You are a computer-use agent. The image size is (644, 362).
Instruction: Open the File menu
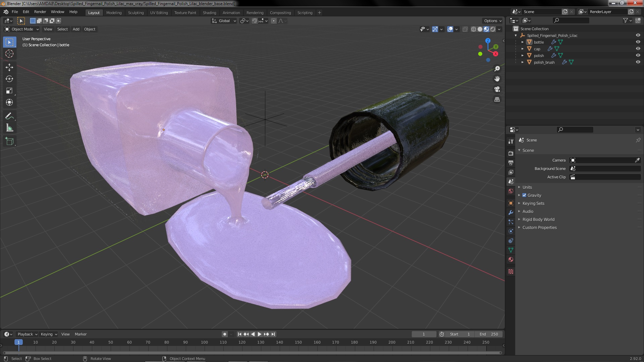tap(15, 12)
